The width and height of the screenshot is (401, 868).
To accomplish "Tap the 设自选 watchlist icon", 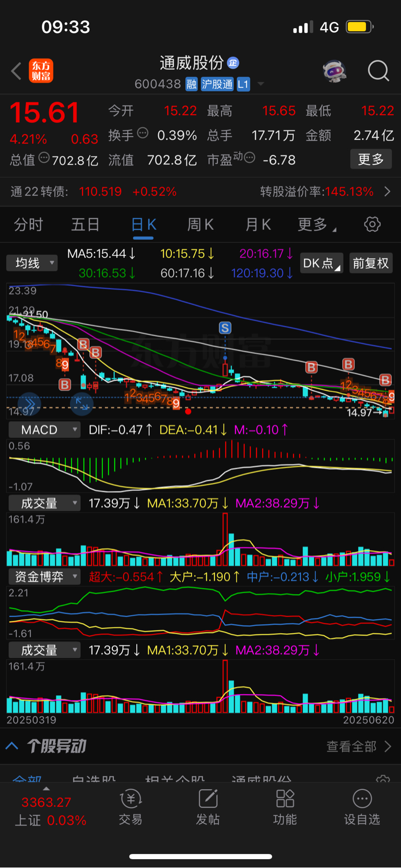I will pyautogui.click(x=362, y=807).
